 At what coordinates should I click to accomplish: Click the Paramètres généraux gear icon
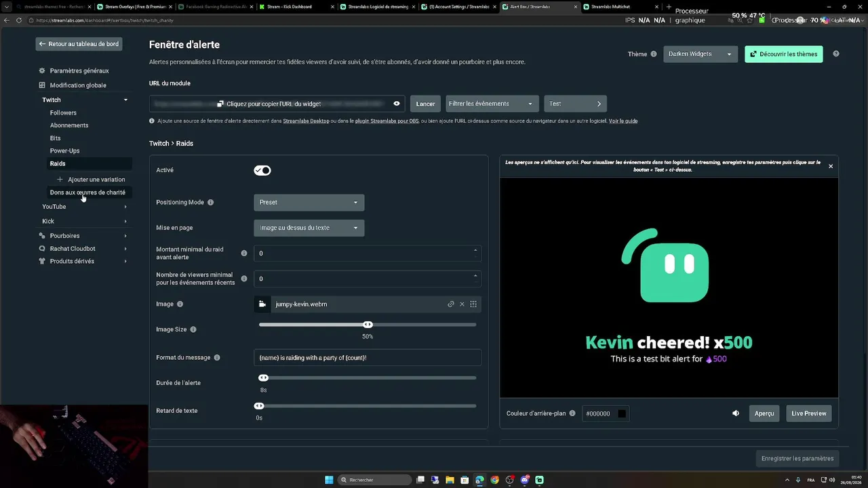click(42, 70)
